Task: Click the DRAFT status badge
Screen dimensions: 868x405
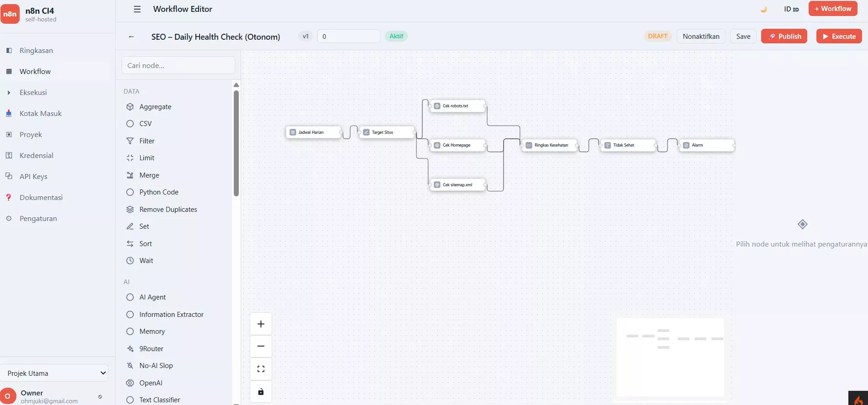Action: click(658, 36)
